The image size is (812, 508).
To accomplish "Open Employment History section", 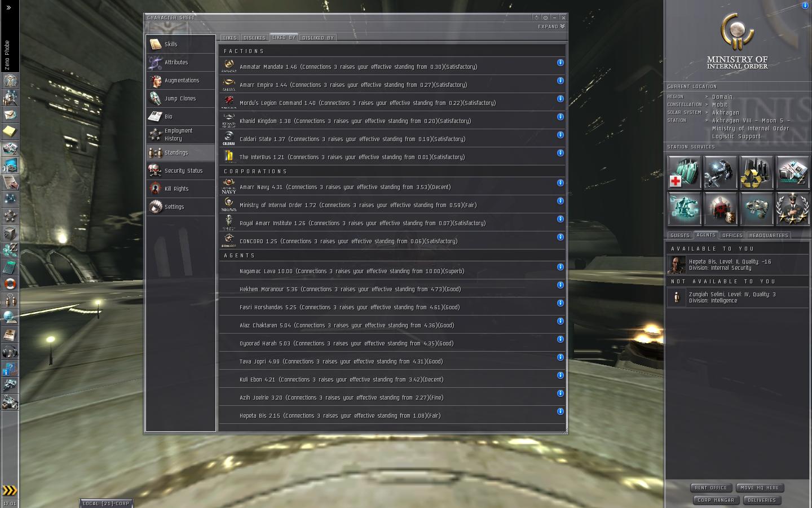I will [180, 134].
